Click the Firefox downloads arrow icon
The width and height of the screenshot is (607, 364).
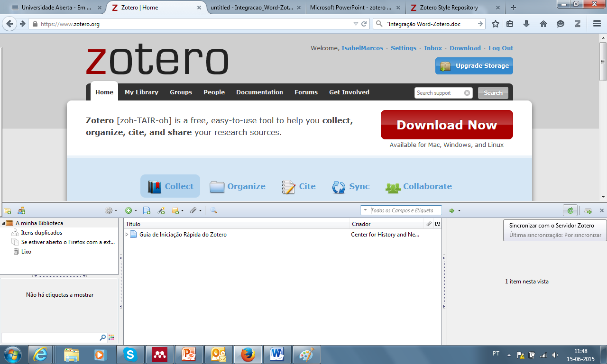(526, 24)
